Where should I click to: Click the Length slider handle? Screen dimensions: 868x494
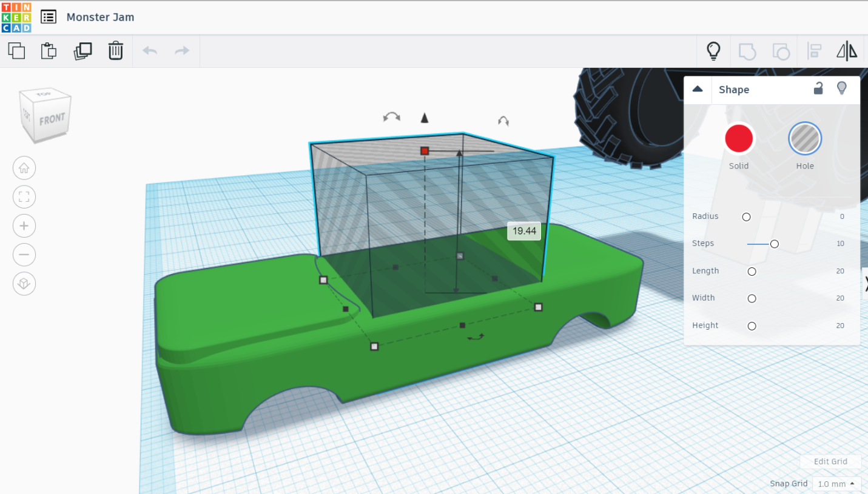tap(752, 272)
